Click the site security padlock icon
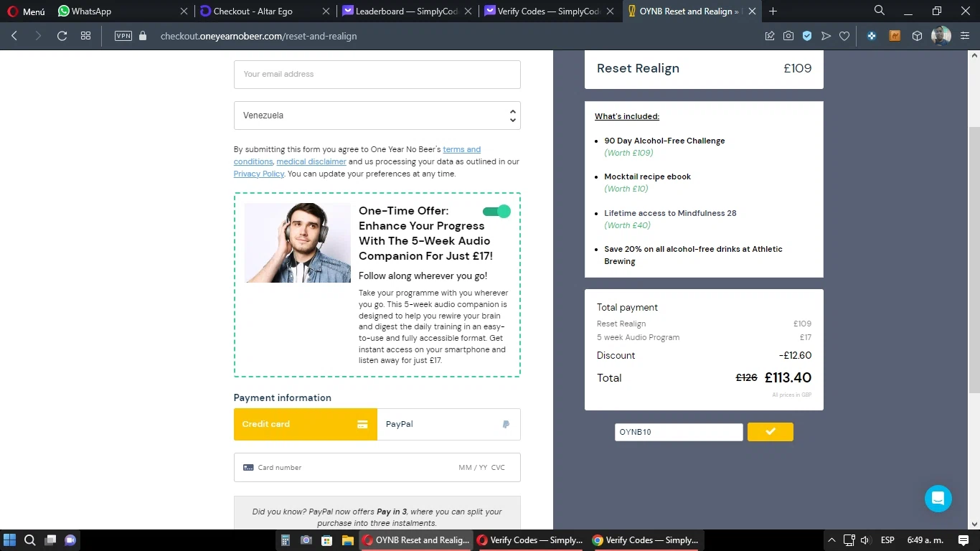The height and width of the screenshot is (551, 980). coord(143,36)
